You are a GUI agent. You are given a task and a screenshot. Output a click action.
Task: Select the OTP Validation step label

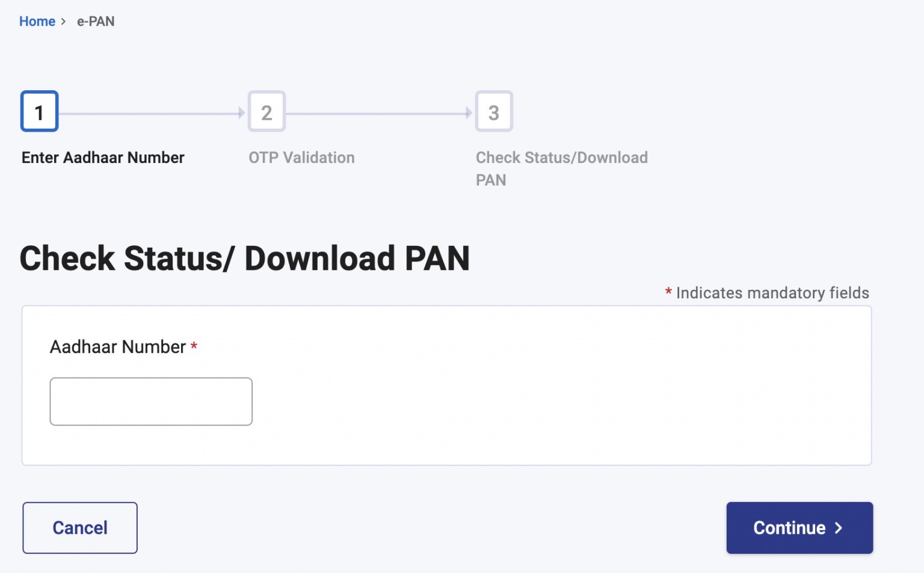[301, 158]
